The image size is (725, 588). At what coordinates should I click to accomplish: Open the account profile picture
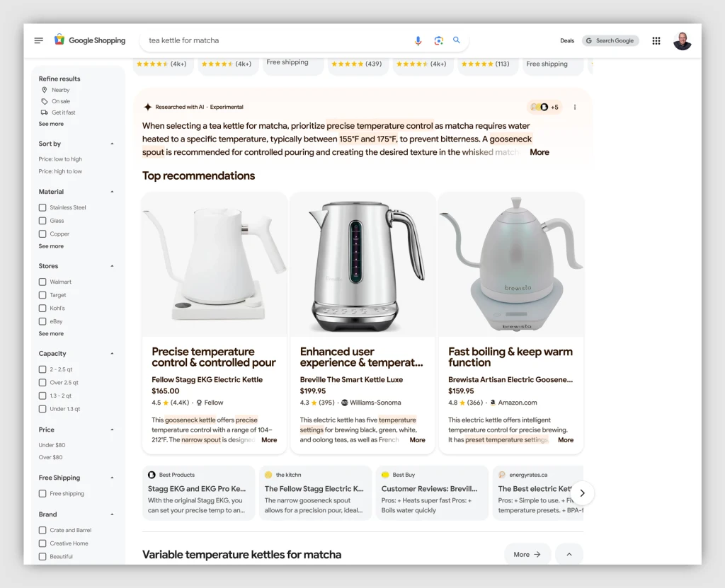[682, 40]
